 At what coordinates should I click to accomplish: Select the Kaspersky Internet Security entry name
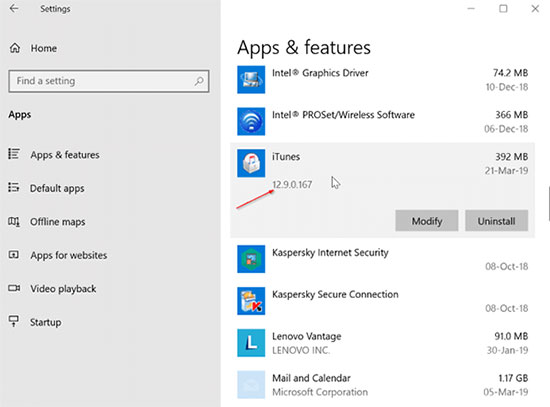[x=330, y=253]
